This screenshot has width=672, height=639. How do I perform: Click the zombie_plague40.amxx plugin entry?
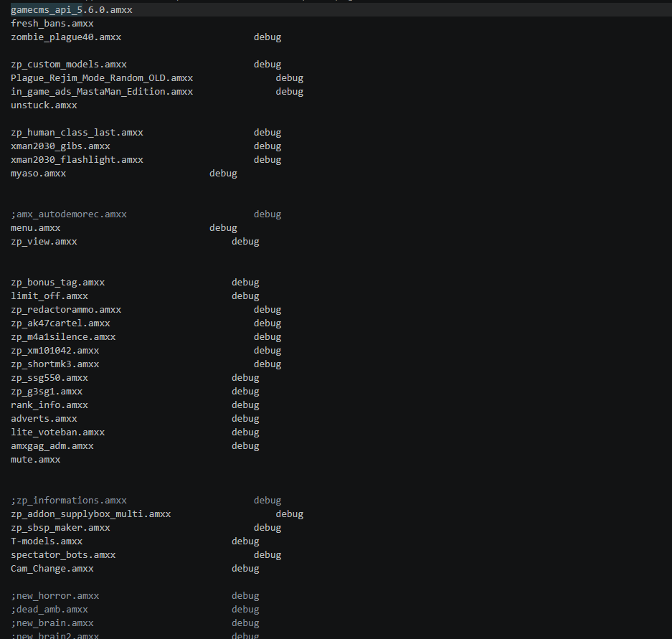coord(66,37)
